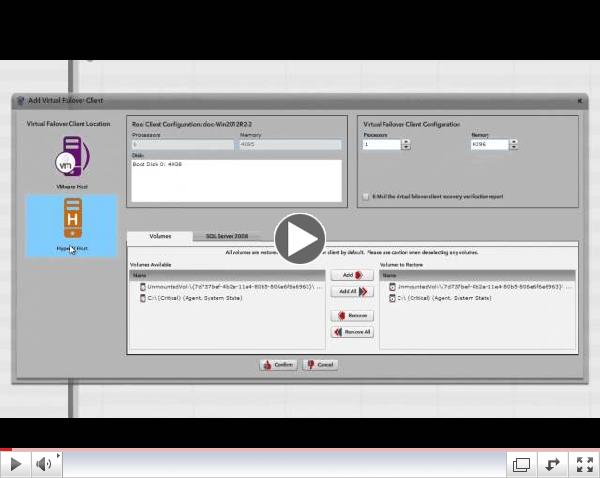Select the VMware Host location icon
Screen dimensions: 600x478
[x=72, y=156]
